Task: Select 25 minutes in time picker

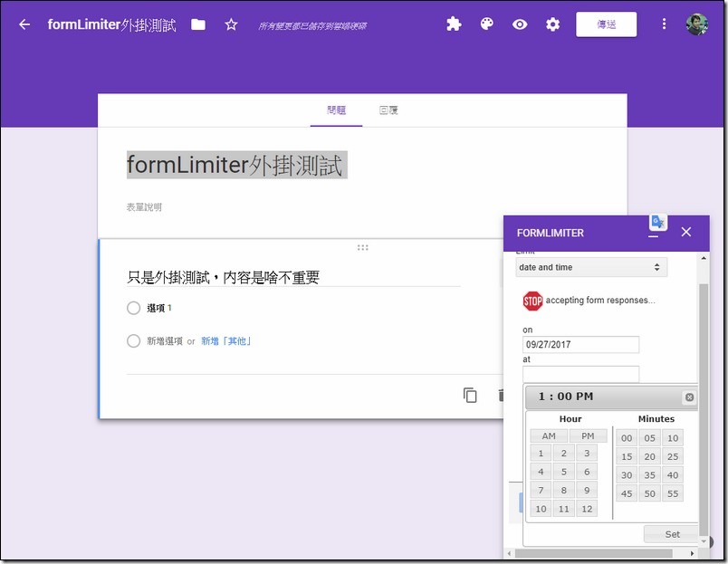Action: coord(673,456)
